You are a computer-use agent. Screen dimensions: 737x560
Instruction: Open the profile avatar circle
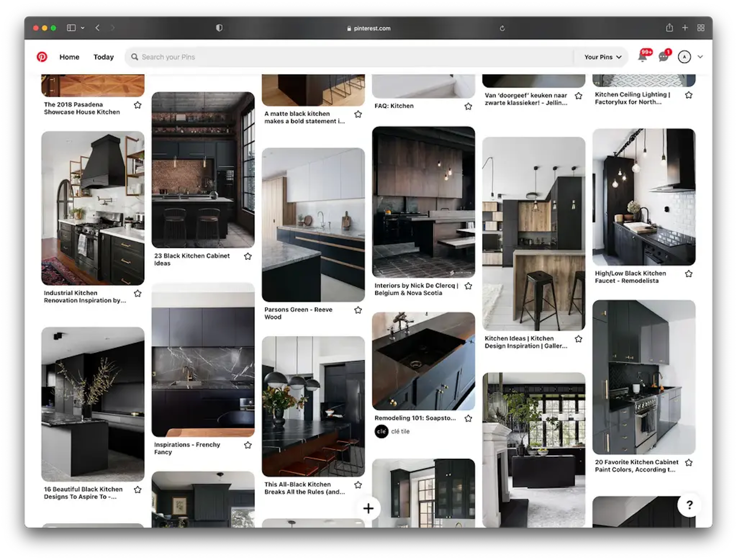[x=684, y=57]
